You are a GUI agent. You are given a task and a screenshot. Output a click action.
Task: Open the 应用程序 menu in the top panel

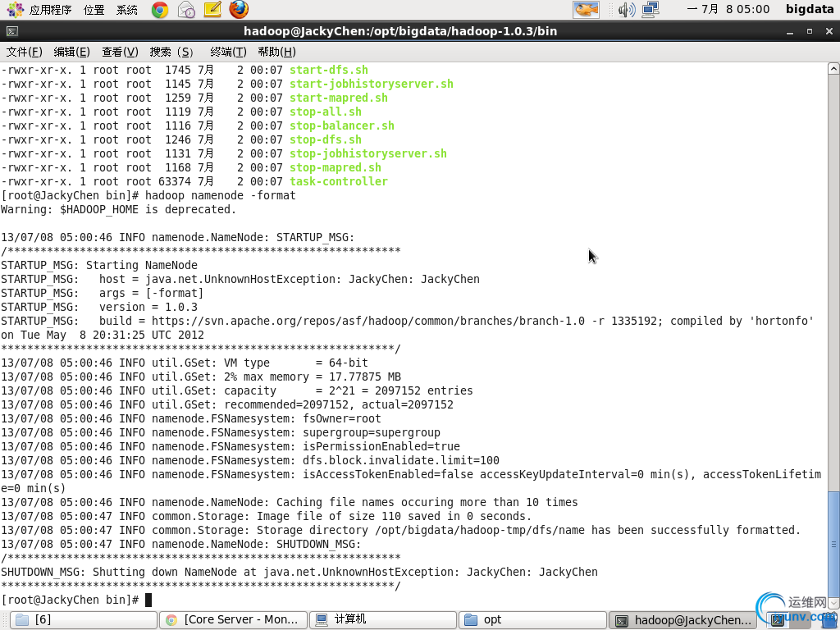pos(39,10)
